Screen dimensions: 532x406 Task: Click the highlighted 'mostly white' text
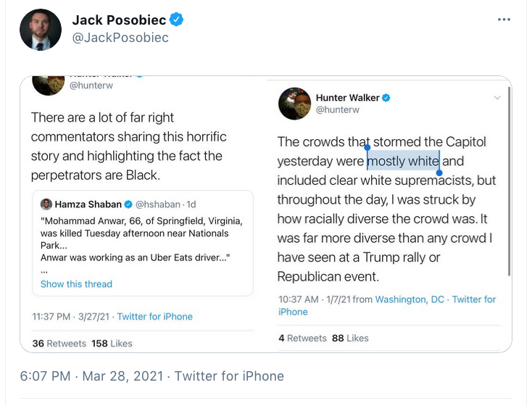pos(403,161)
